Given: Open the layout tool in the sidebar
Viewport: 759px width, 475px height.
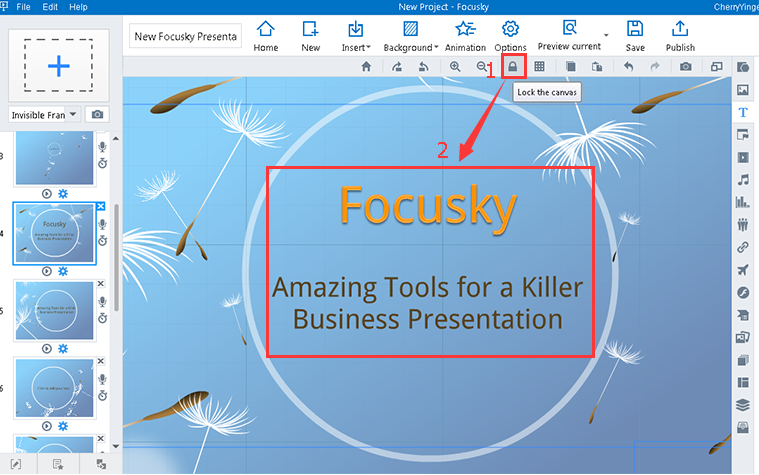Looking at the screenshot, I should (743, 383).
